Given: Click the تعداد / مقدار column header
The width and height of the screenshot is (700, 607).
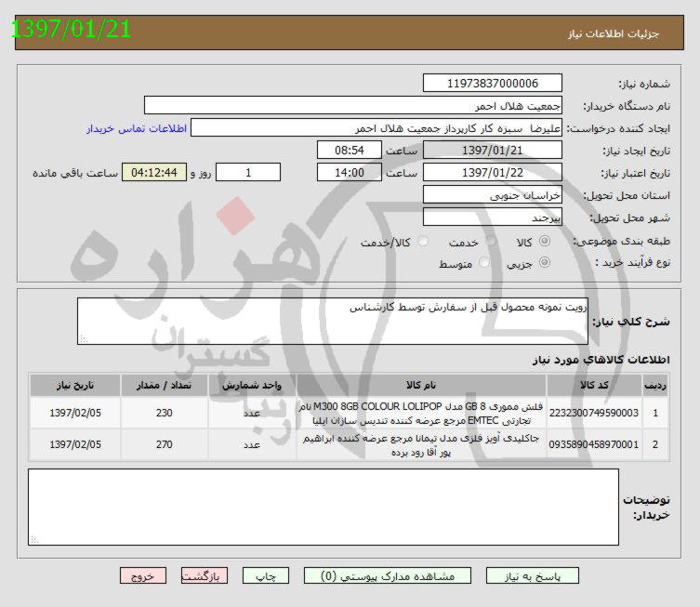Looking at the screenshot, I should pos(165,385).
